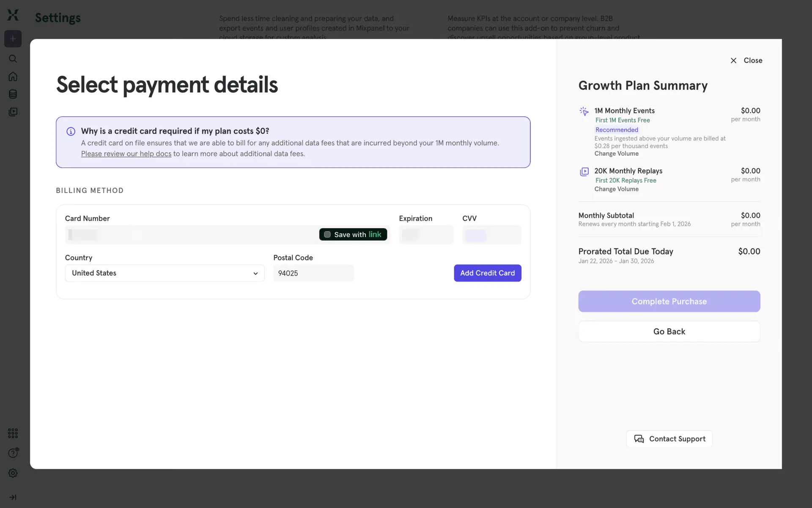Screen dimensions: 812x508
Task: Click the help question mark icon
Action: (13, 453)
